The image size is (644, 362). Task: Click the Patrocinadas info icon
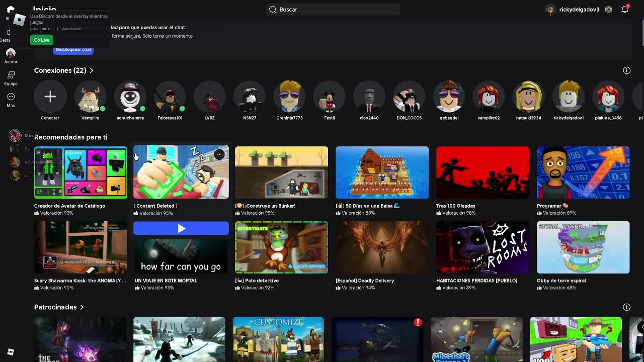coord(626,307)
